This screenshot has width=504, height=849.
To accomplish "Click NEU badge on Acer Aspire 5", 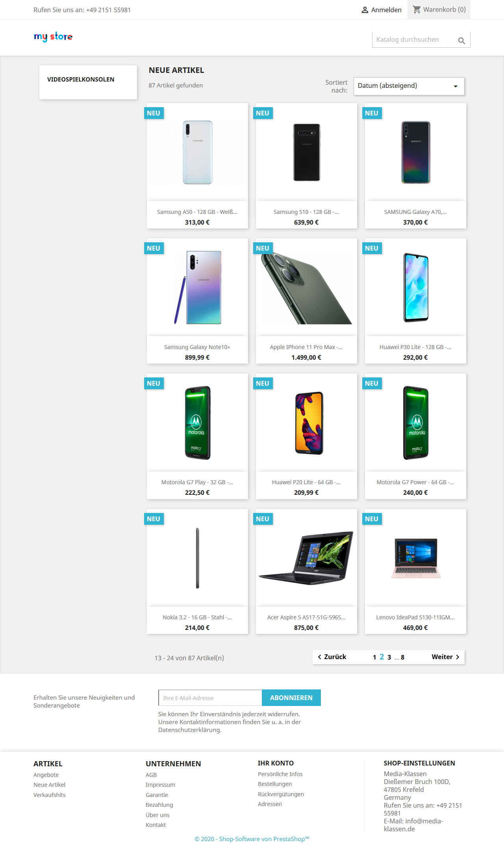I will point(263,519).
